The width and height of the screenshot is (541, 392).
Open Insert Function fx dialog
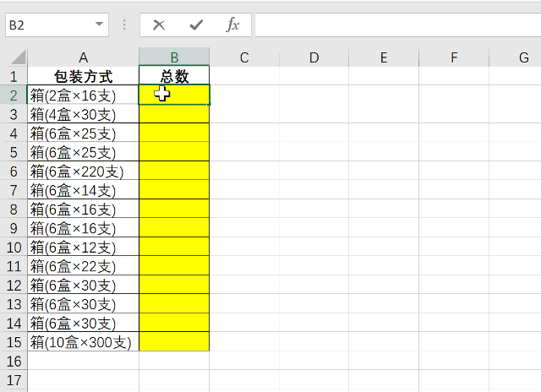tap(233, 24)
